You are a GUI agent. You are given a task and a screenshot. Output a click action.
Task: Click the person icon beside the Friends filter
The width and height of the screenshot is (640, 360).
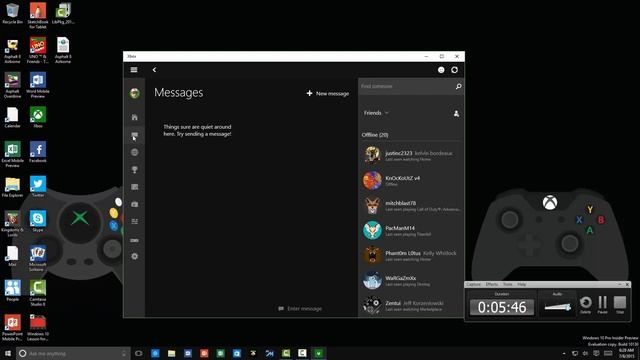[x=456, y=113]
